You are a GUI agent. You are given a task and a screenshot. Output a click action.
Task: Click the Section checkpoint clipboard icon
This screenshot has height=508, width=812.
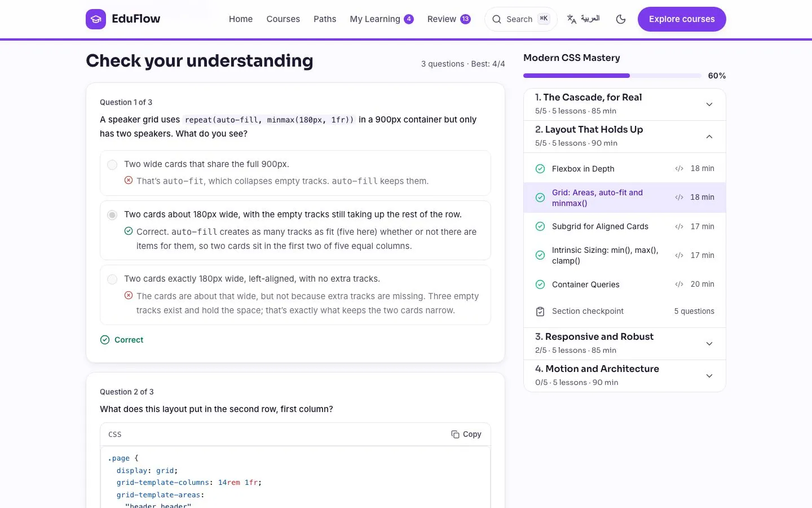(540, 312)
